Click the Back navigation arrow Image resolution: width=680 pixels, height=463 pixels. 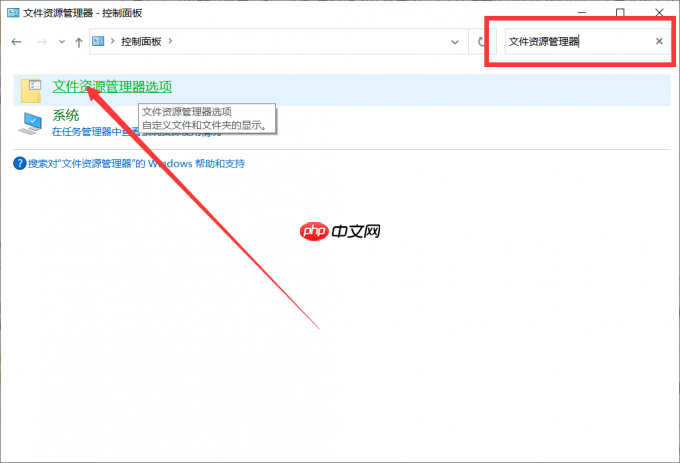click(x=16, y=42)
